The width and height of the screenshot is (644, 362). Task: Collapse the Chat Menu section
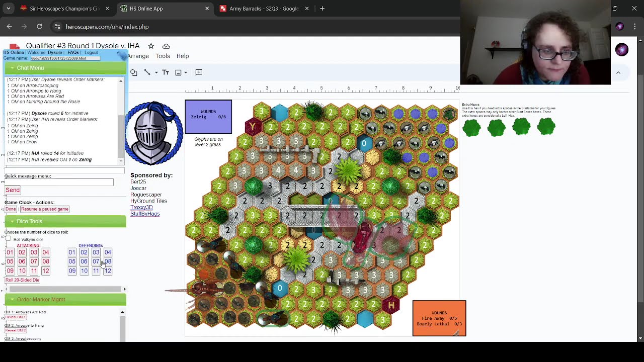coord(65,68)
